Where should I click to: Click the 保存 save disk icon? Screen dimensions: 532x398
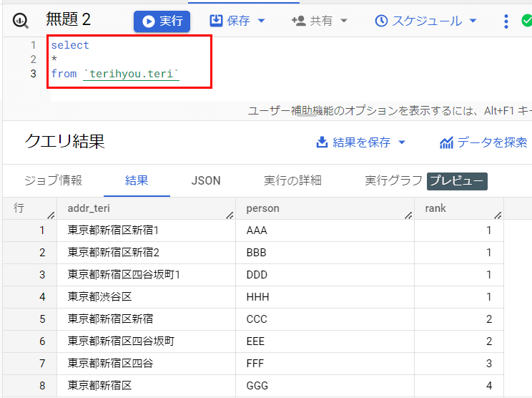[x=216, y=21]
